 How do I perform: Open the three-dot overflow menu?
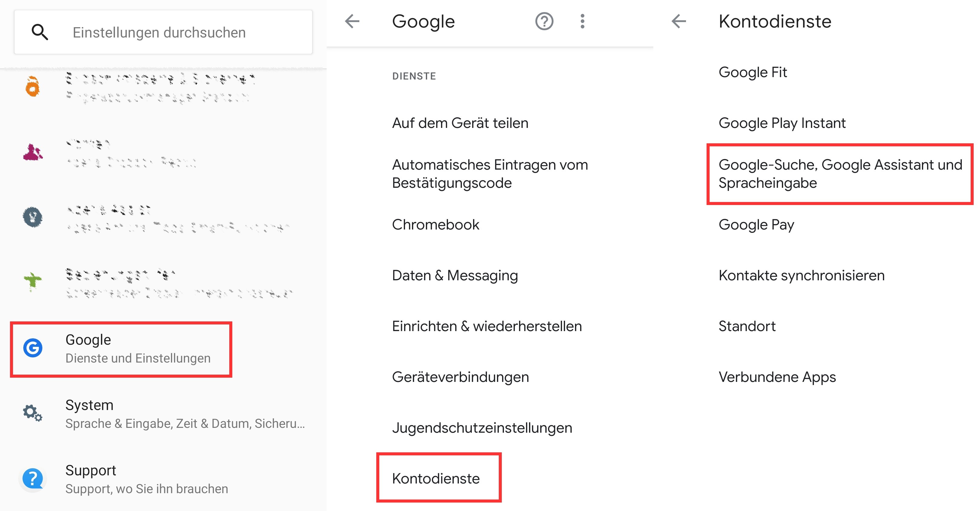coord(583,21)
